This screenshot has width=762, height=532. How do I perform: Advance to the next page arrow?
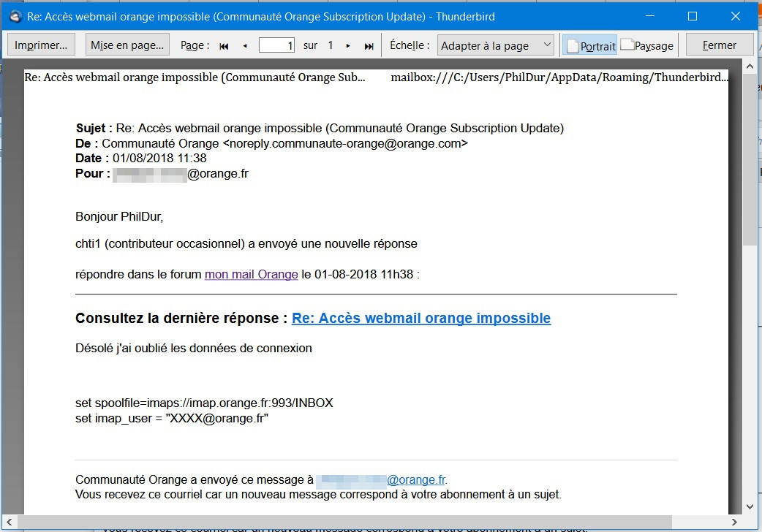click(348, 46)
